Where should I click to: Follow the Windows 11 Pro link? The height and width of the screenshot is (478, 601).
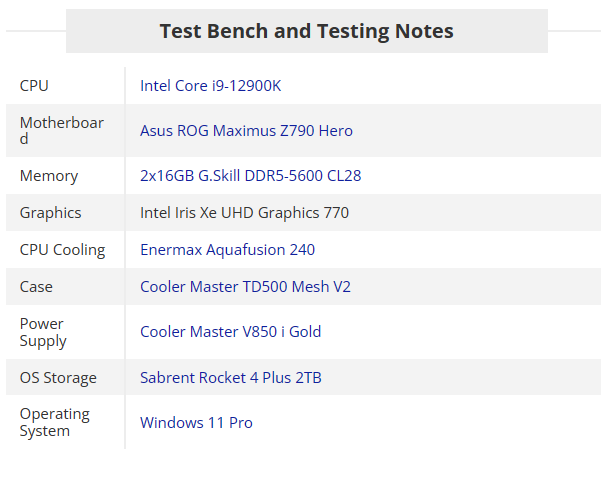click(196, 423)
